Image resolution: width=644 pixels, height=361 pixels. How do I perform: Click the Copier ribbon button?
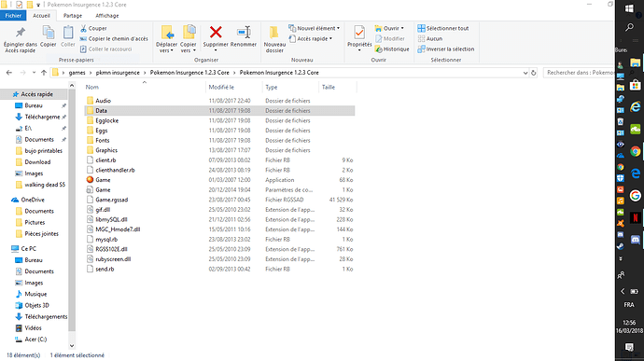pos(48,37)
